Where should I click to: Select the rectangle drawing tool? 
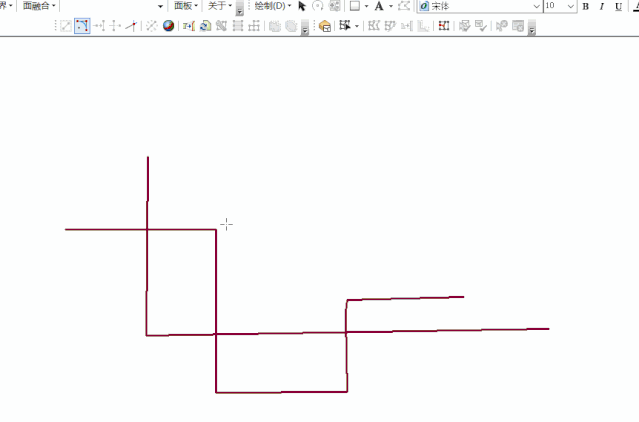tap(355, 6)
